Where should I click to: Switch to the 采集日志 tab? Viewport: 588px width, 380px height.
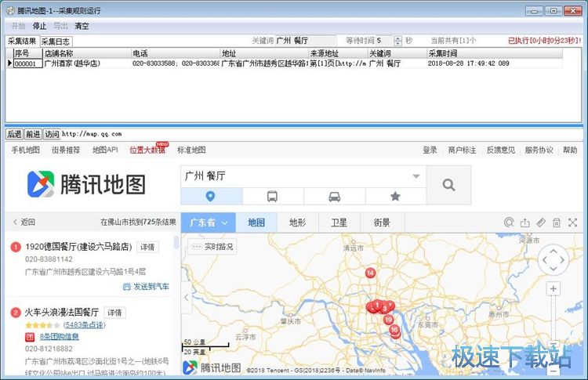coord(56,42)
